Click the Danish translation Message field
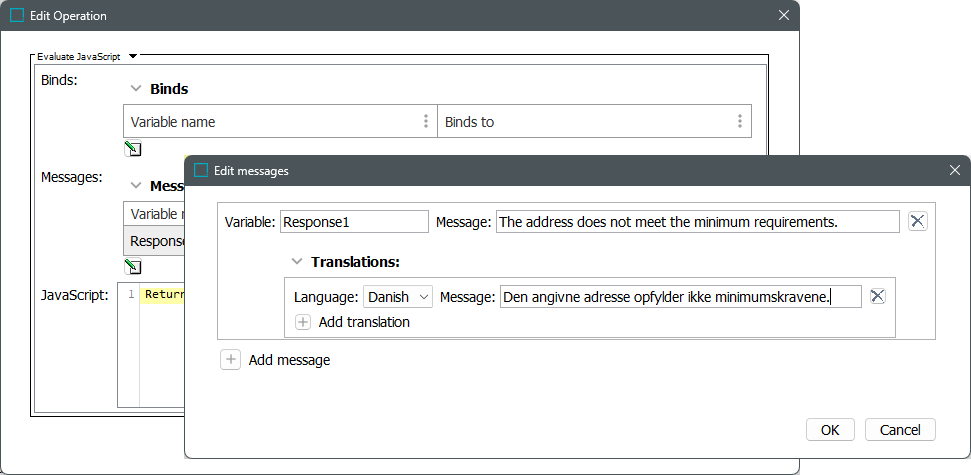The height and width of the screenshot is (475, 971). pyautogui.click(x=680, y=297)
